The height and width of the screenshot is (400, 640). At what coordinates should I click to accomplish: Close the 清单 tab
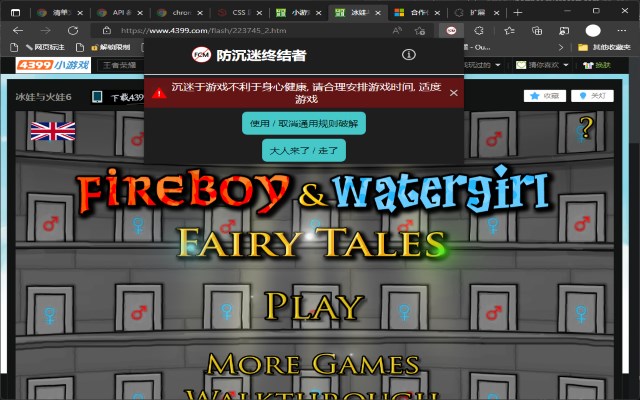click(80, 13)
